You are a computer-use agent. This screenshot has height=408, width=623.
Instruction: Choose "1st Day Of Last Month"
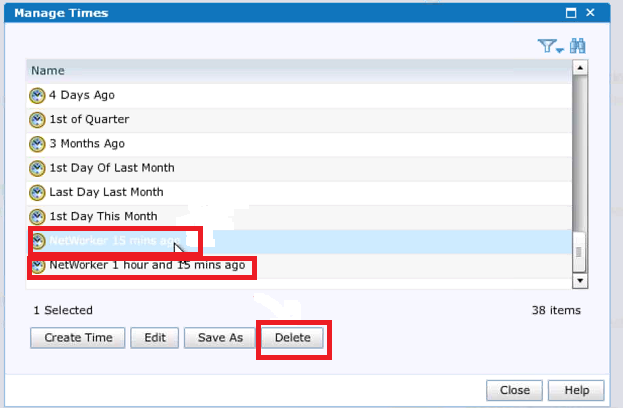point(299,168)
